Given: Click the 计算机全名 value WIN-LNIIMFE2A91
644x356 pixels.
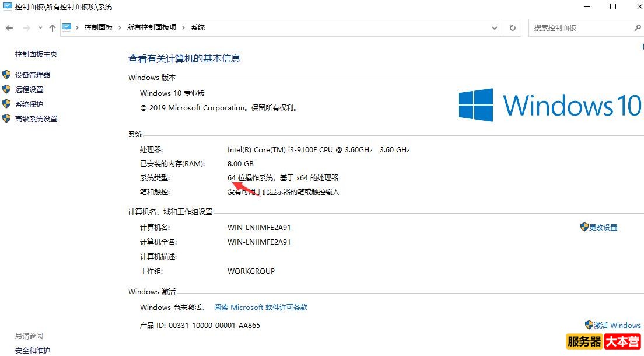Looking at the screenshot, I should (x=259, y=242).
